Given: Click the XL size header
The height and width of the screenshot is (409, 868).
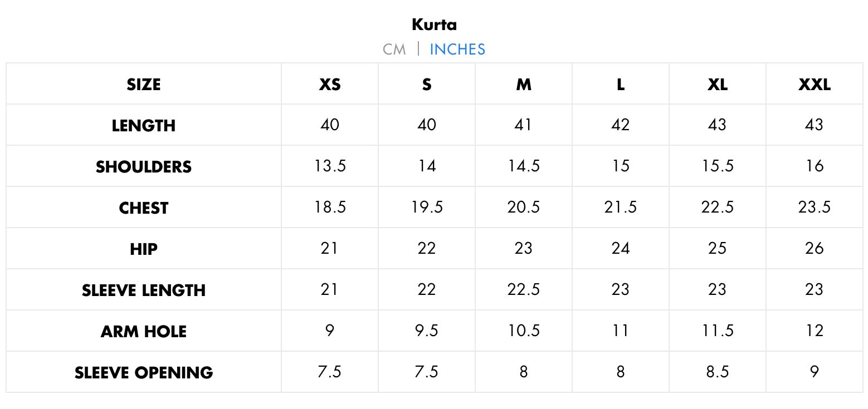Looking at the screenshot, I should tap(718, 85).
